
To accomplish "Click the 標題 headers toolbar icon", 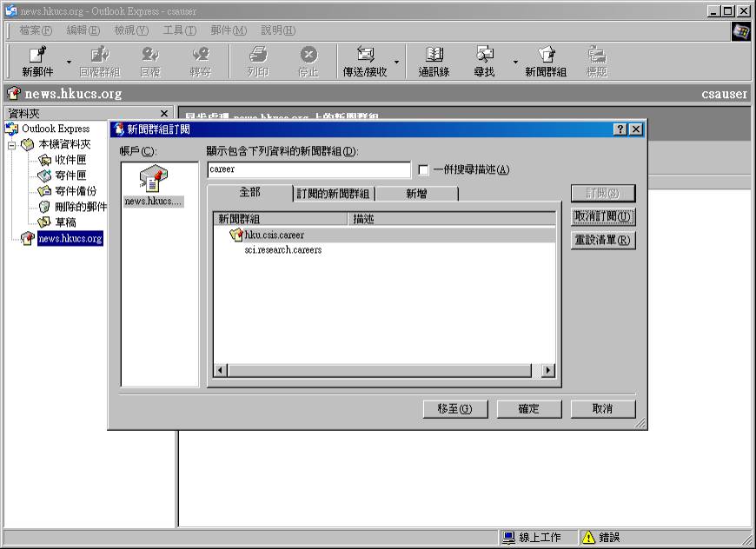I will (x=596, y=62).
